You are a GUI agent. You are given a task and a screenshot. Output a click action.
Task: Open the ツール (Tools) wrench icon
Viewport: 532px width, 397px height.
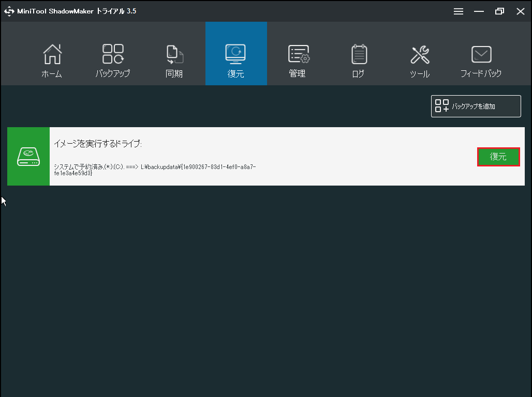click(x=420, y=54)
